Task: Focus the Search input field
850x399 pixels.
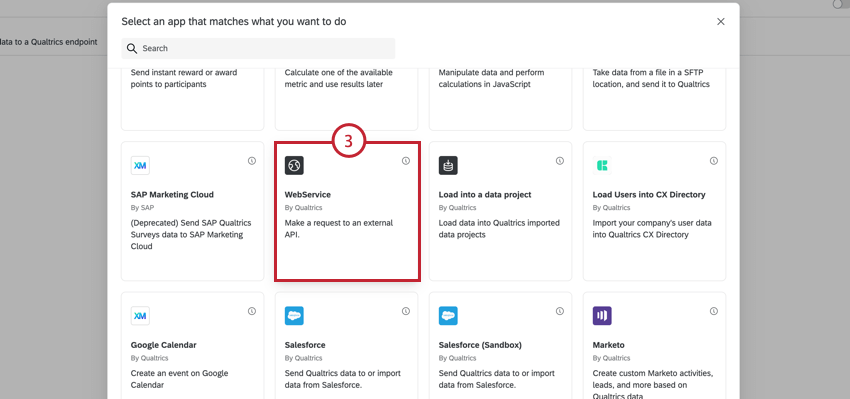Action: pos(258,48)
